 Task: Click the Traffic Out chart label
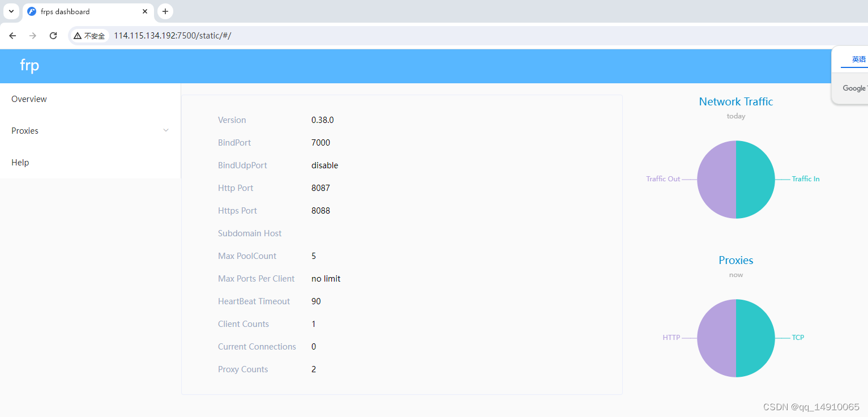pyautogui.click(x=663, y=179)
